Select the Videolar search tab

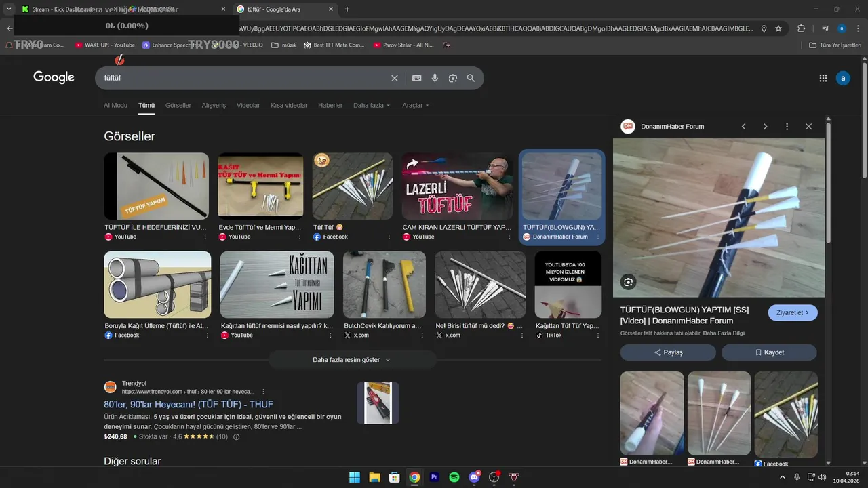[x=248, y=106]
